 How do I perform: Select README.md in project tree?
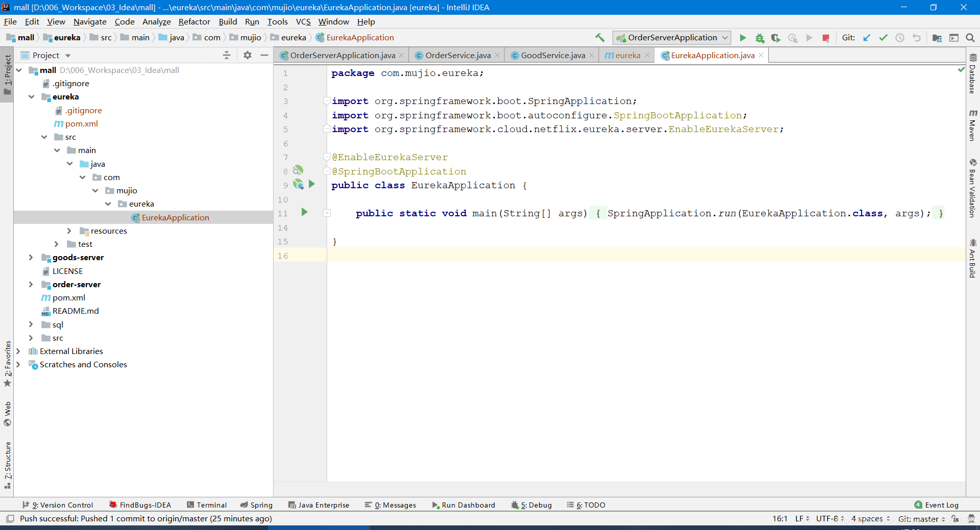click(x=76, y=311)
